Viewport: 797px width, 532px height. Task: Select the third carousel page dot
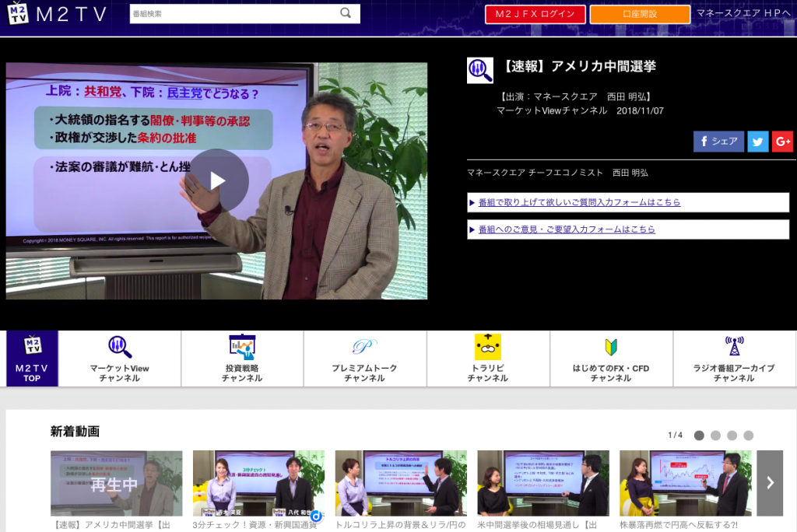[732, 436]
